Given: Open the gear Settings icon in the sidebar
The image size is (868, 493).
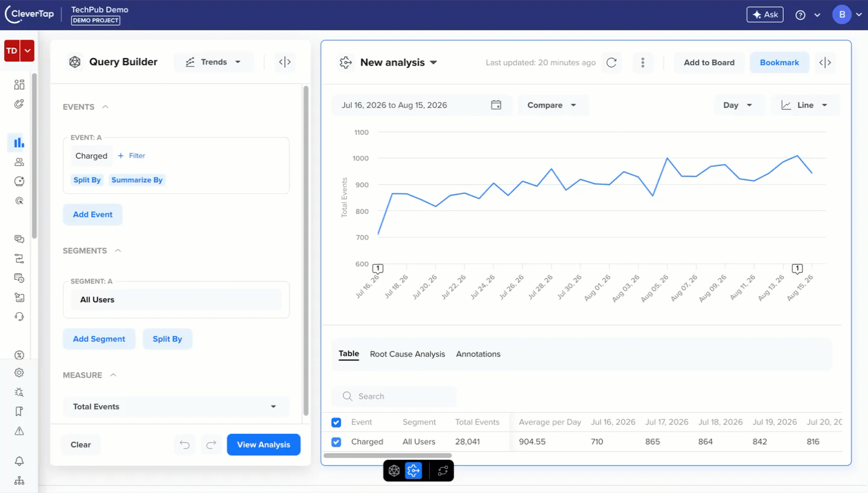Looking at the screenshot, I should [19, 373].
